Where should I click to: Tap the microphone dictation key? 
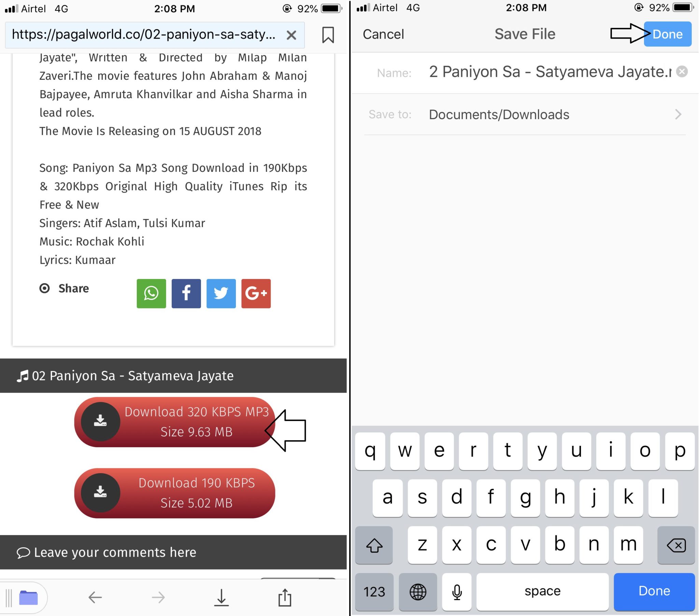(457, 591)
